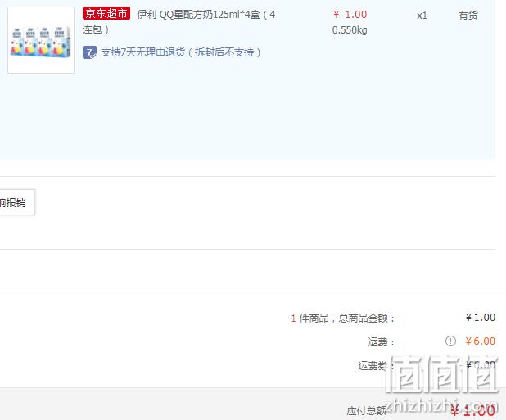Image resolution: width=506 pixels, height=420 pixels.
Task: Click the 0.550kg weight text
Action: pos(350,30)
